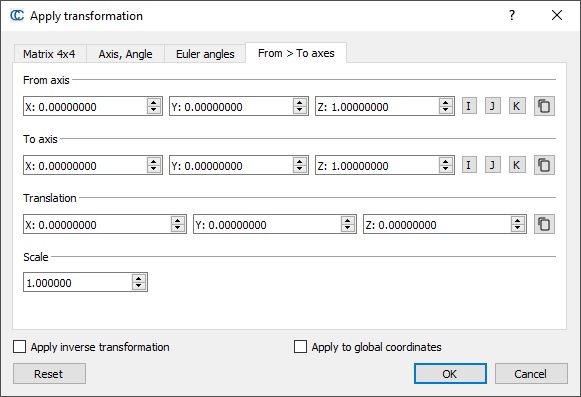Check Apply to global coordinates
Viewport: 581px width, 397px height.
pyautogui.click(x=300, y=347)
